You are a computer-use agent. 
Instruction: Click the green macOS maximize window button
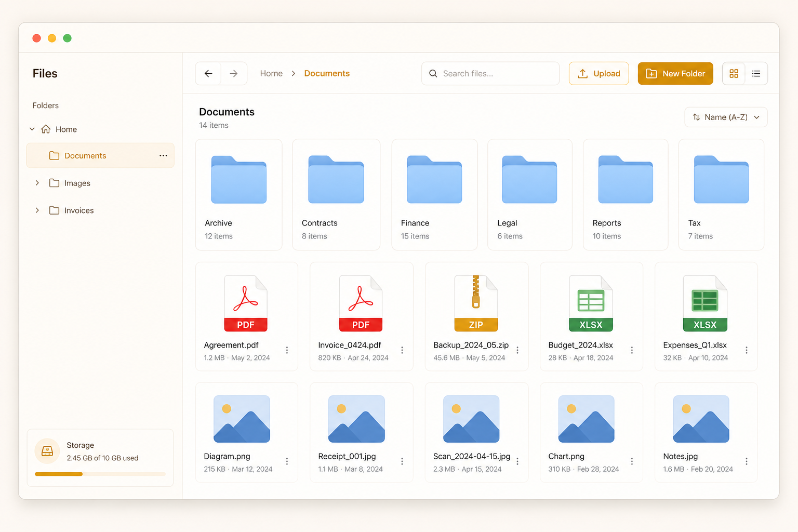point(67,38)
